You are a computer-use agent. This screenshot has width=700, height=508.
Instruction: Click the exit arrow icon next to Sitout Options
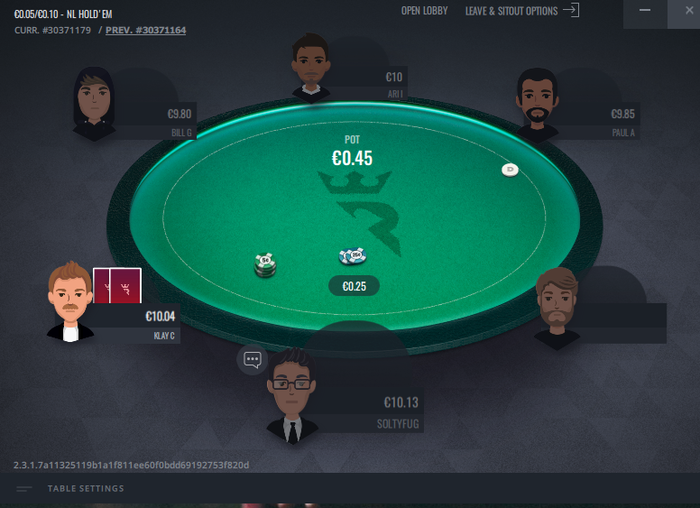pos(571,10)
